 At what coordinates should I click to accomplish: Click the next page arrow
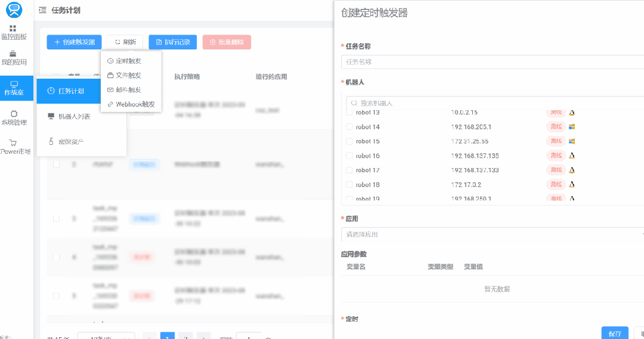(204, 337)
